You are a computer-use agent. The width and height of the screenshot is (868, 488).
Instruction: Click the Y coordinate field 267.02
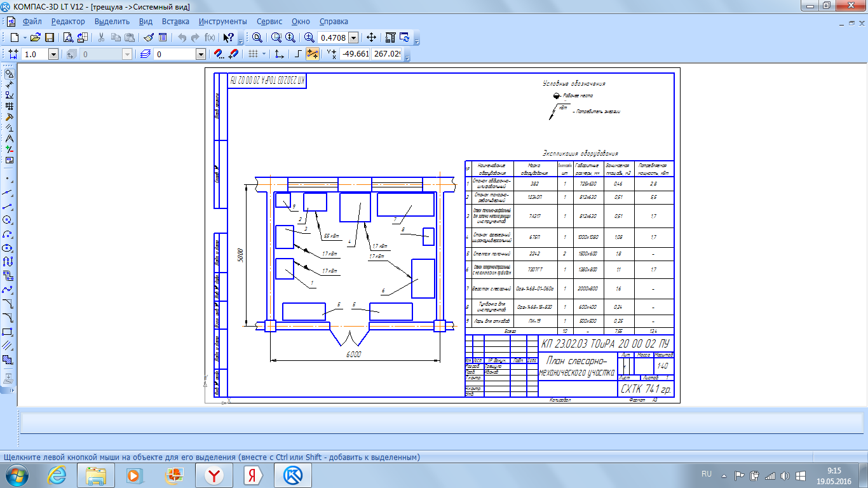(386, 55)
